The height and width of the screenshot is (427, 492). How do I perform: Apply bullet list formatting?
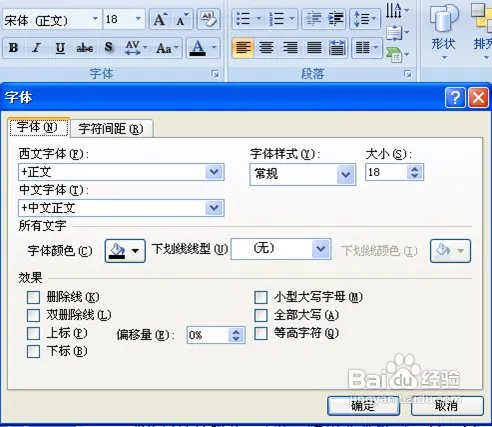click(243, 19)
